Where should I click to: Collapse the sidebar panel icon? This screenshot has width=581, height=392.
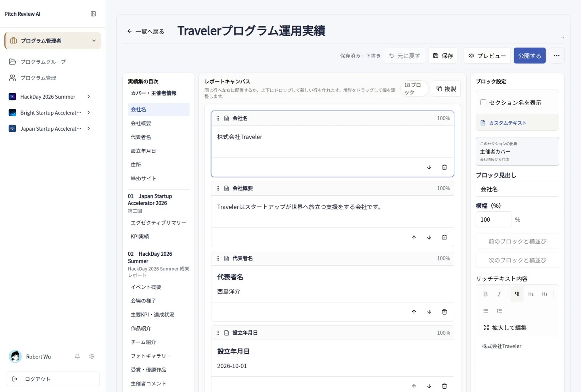[x=93, y=14]
